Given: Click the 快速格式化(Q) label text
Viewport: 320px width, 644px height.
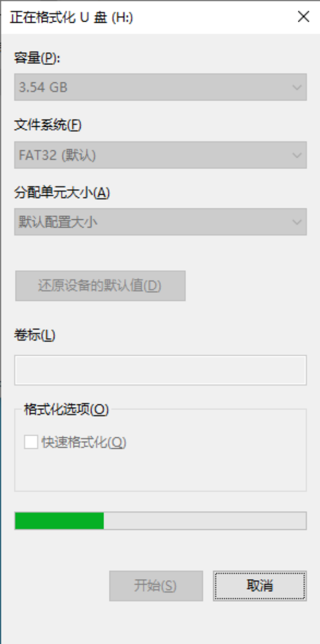Looking at the screenshot, I should pyautogui.click(x=83, y=442).
